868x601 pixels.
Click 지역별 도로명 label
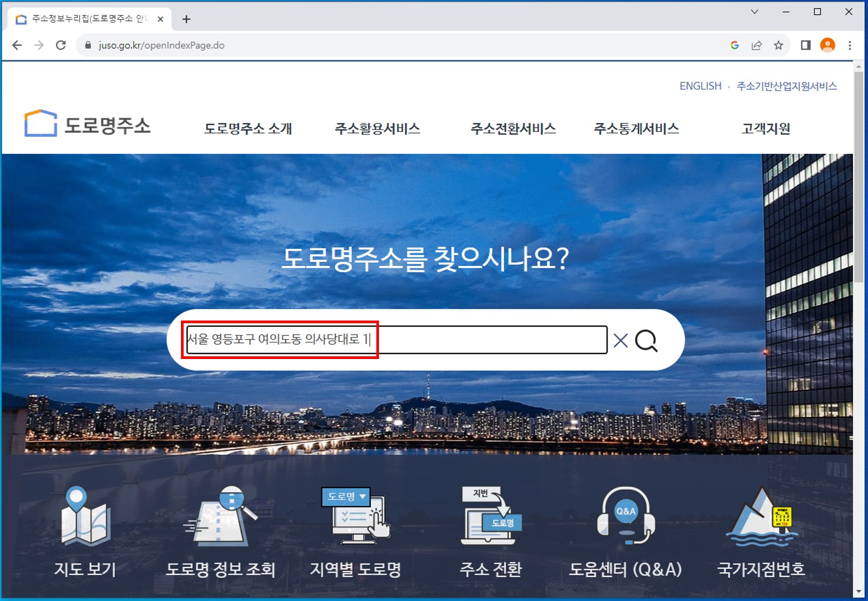[356, 569]
